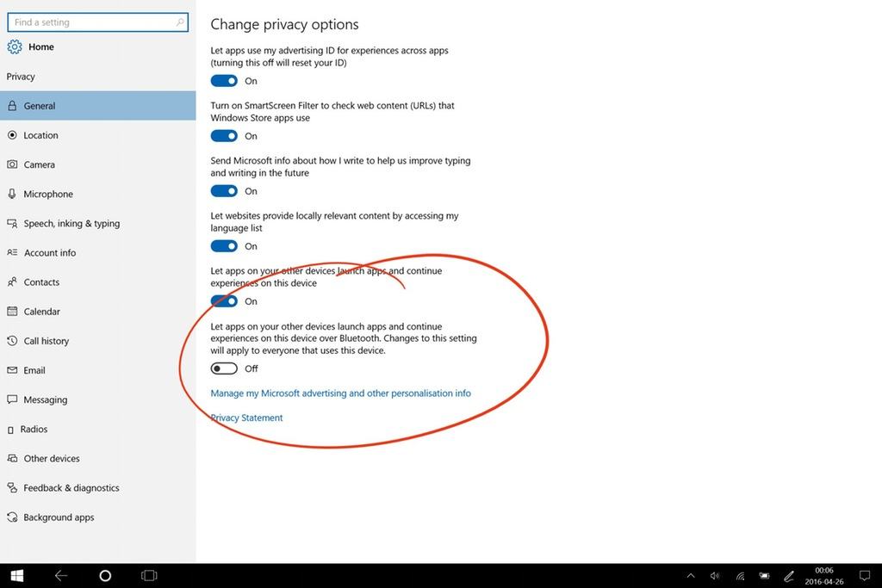Click Manage my Microsoft advertising link
The height and width of the screenshot is (588, 882).
click(340, 393)
